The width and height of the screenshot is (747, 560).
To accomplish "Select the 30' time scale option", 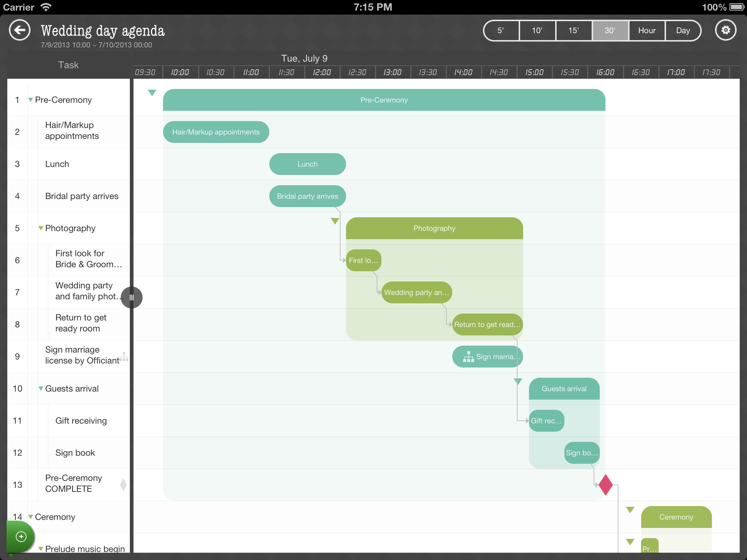I will pos(610,31).
